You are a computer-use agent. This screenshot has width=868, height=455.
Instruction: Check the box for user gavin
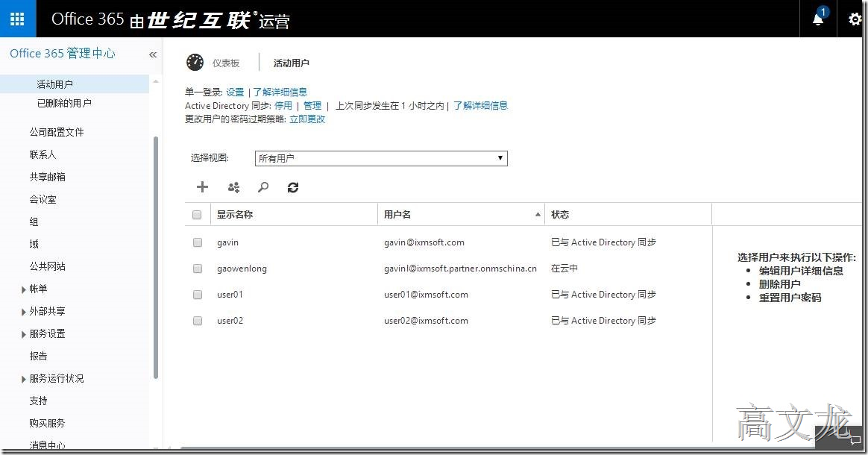(198, 242)
